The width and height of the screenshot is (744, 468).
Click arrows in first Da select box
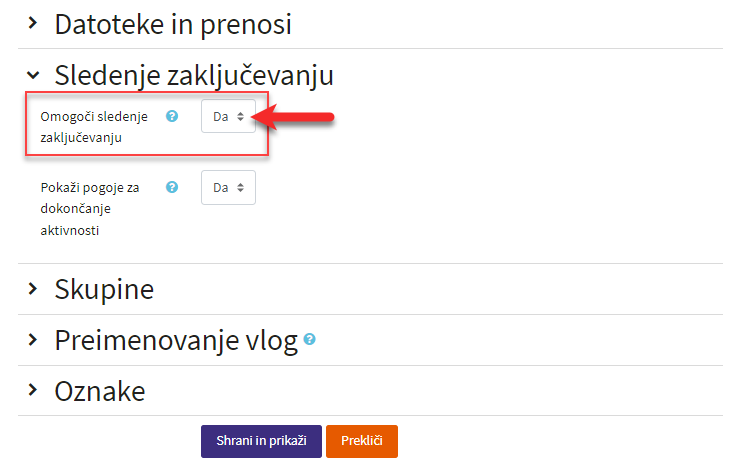pyautogui.click(x=241, y=117)
